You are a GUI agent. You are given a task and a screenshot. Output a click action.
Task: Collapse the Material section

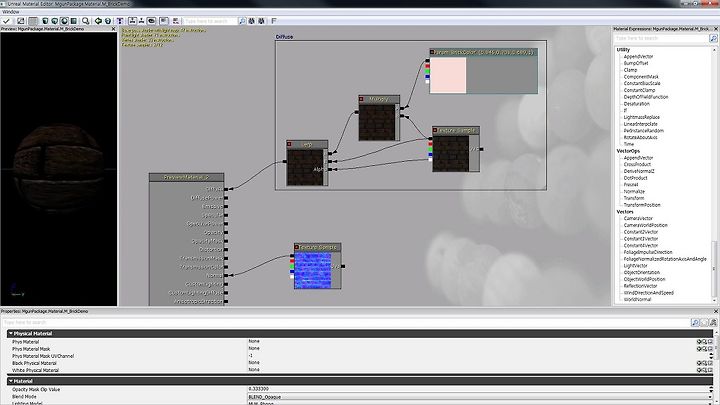click(11, 381)
